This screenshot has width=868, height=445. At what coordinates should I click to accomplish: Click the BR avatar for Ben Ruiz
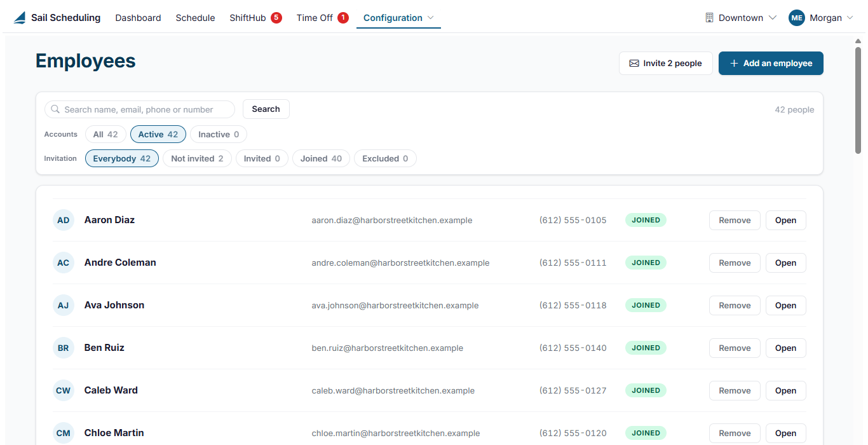(64, 348)
